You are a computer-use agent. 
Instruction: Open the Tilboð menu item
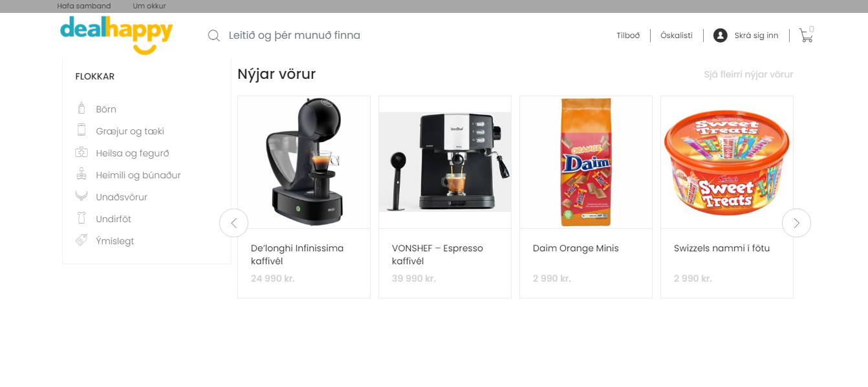click(628, 36)
